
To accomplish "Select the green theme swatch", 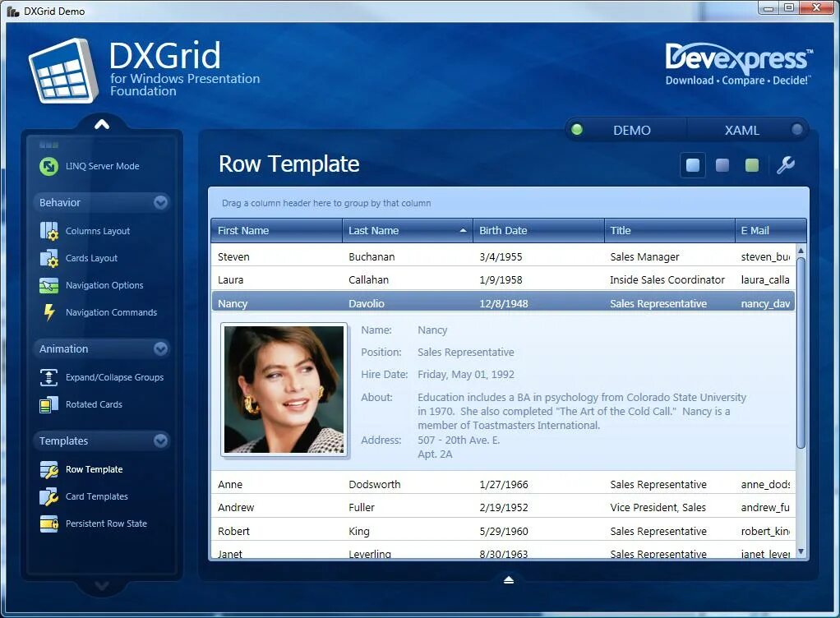I will tap(751, 165).
